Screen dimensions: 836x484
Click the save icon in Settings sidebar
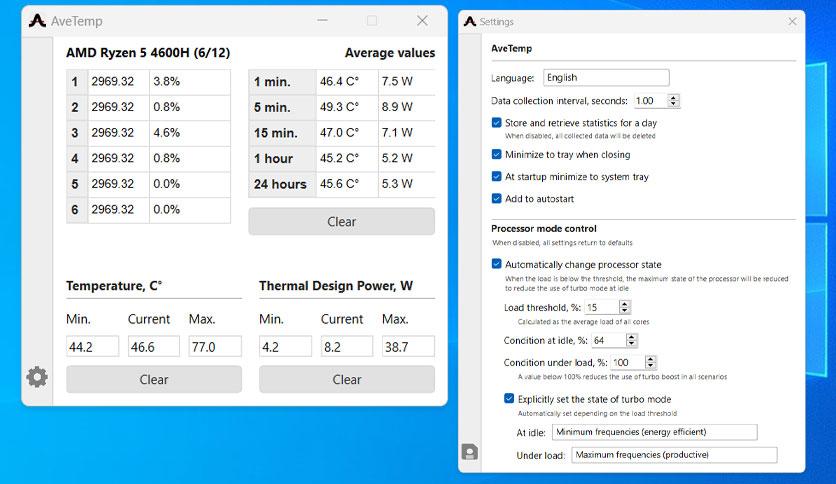470,452
